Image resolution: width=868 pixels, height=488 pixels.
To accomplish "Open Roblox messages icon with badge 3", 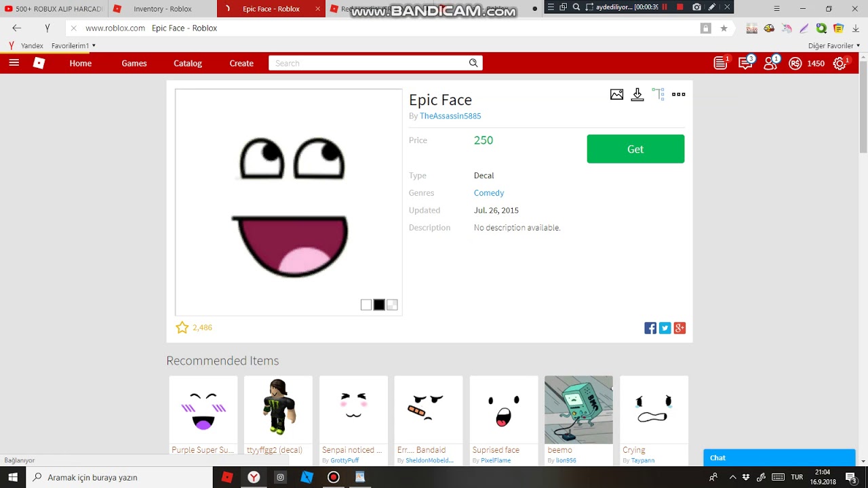I will coord(745,63).
